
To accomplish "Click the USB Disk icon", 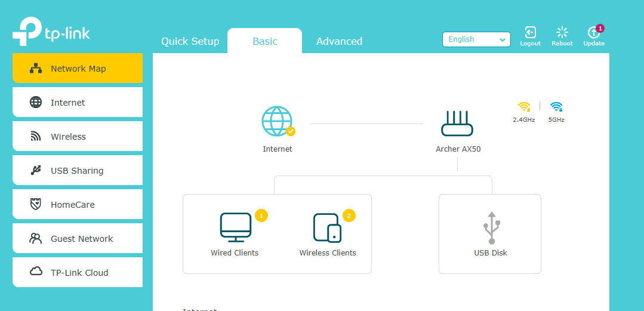I will click(491, 227).
